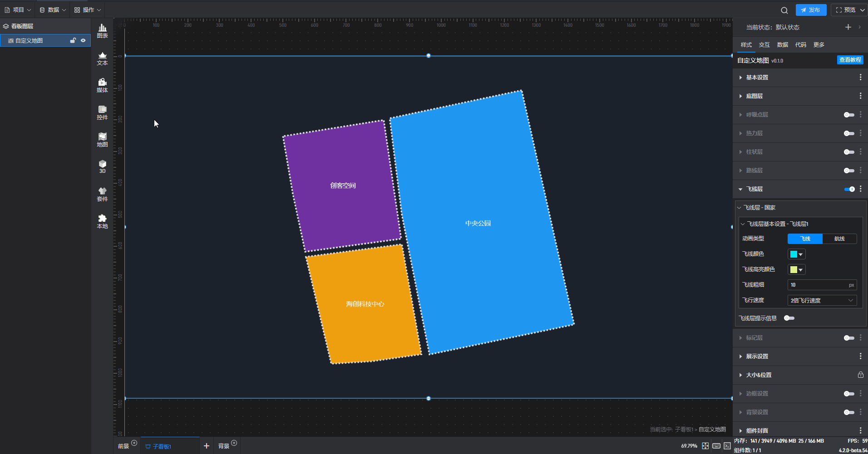Select 航线 animation type

pos(839,239)
